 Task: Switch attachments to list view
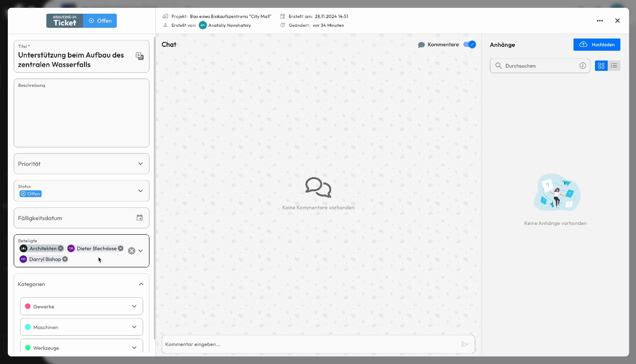tap(614, 66)
